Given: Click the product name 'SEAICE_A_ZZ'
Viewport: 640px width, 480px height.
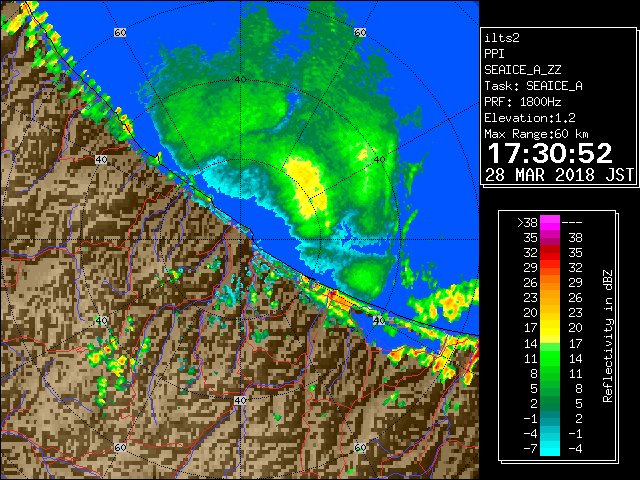Looking at the screenshot, I should [x=522, y=70].
